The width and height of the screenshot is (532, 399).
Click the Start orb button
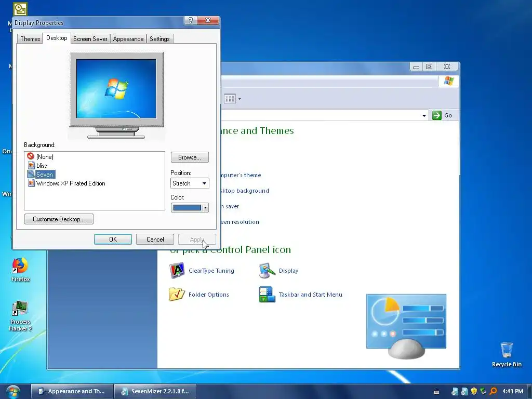[x=13, y=392]
